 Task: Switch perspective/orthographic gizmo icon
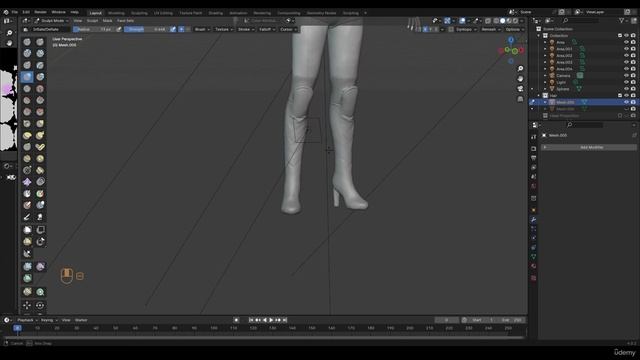[x=520, y=99]
